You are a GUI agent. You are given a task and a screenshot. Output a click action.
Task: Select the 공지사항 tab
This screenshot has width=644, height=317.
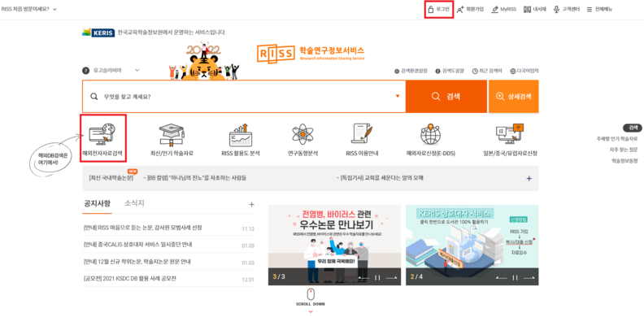tap(97, 204)
